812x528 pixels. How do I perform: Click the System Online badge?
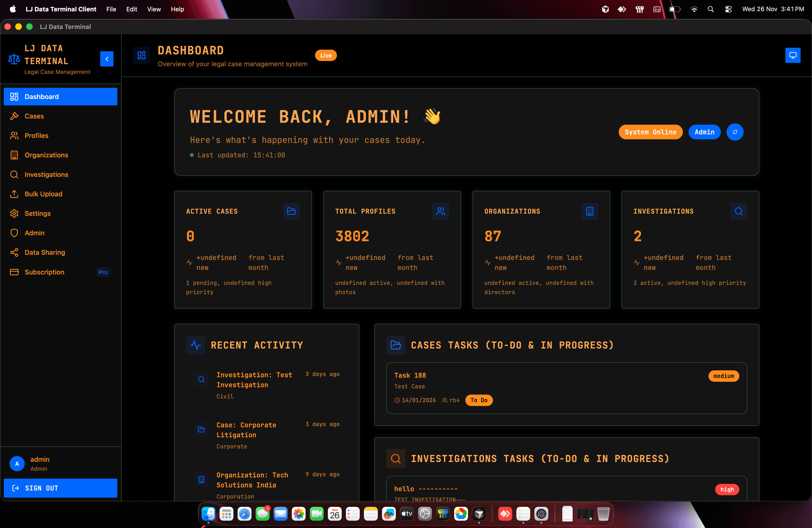click(x=650, y=132)
